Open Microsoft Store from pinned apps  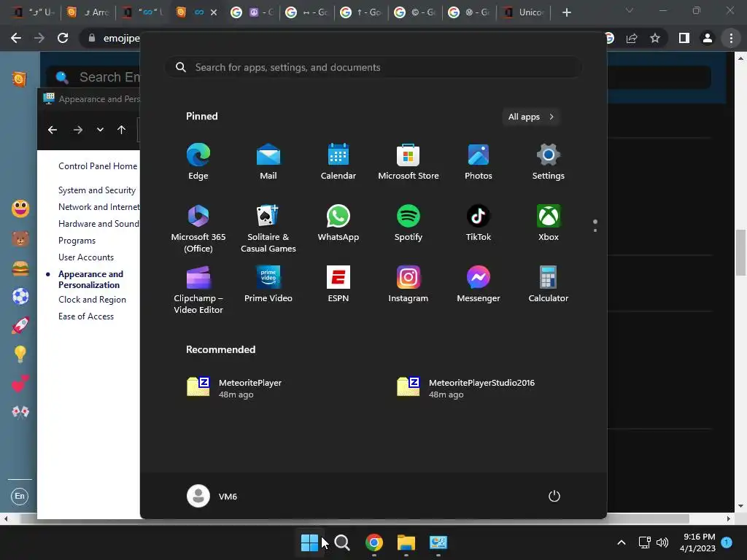[409, 161]
